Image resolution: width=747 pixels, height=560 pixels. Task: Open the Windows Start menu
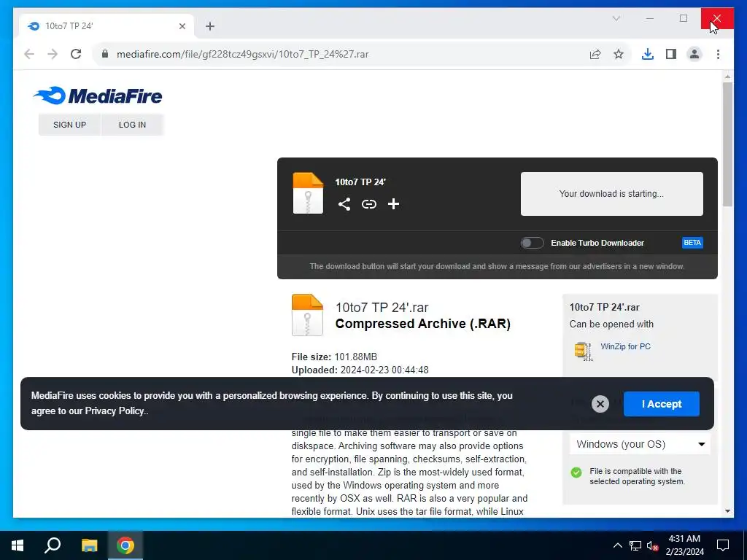pyautogui.click(x=18, y=545)
